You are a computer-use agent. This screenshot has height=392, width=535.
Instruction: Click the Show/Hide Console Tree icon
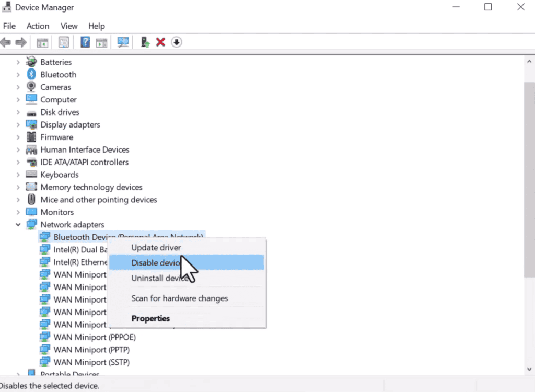click(x=42, y=42)
